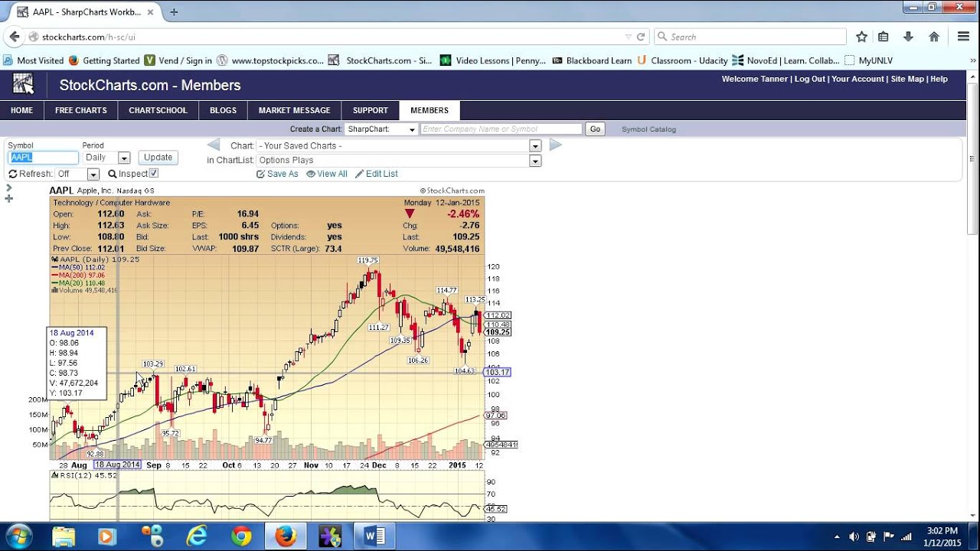Open Windows Start menu
980x551 pixels.
tap(18, 536)
